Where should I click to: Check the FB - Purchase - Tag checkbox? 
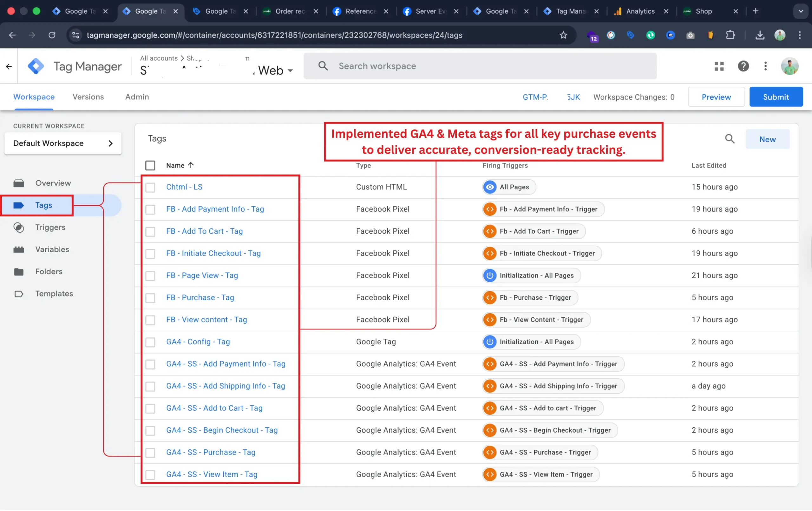150,298
